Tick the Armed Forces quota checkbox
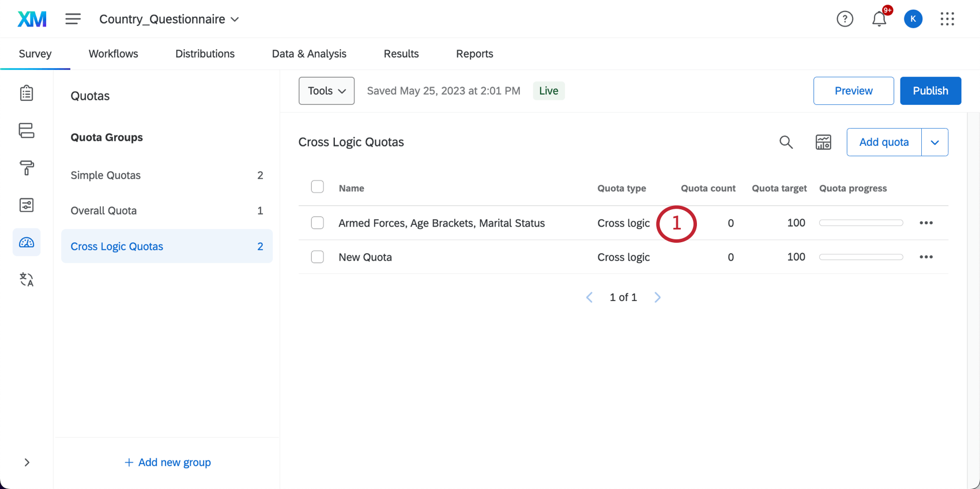980x489 pixels. pos(317,223)
